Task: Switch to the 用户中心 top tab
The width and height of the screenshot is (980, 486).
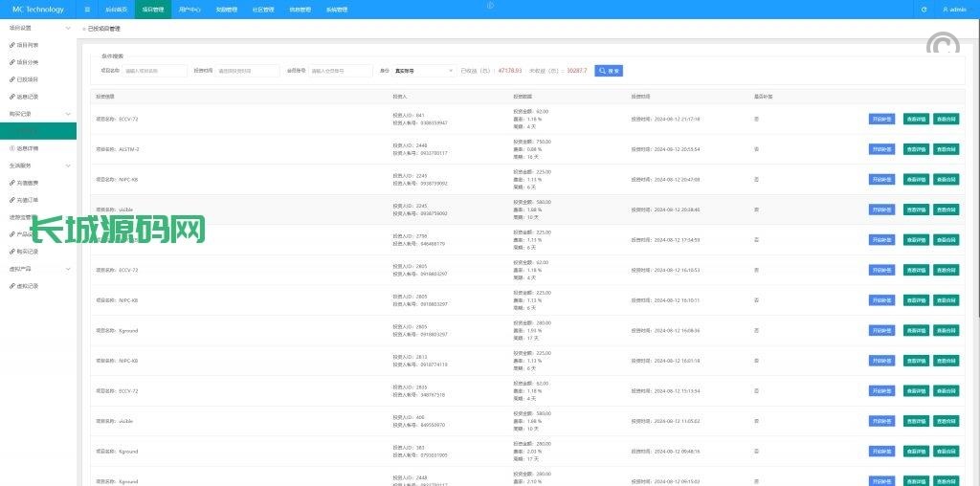Action: [x=189, y=10]
